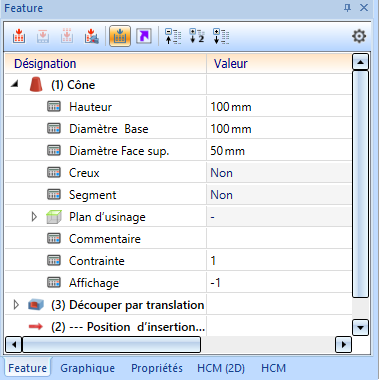Screen dimensions: 379x380
Task: Collapse the (1) Cône feature node
Action: tap(14, 85)
